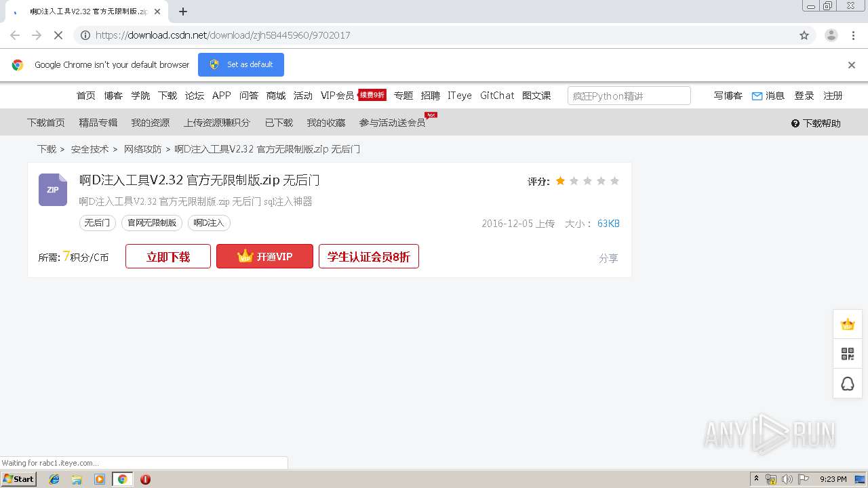This screenshot has height=488, width=868.
Task: Click the 消息 envelope icon
Action: pos(757,96)
